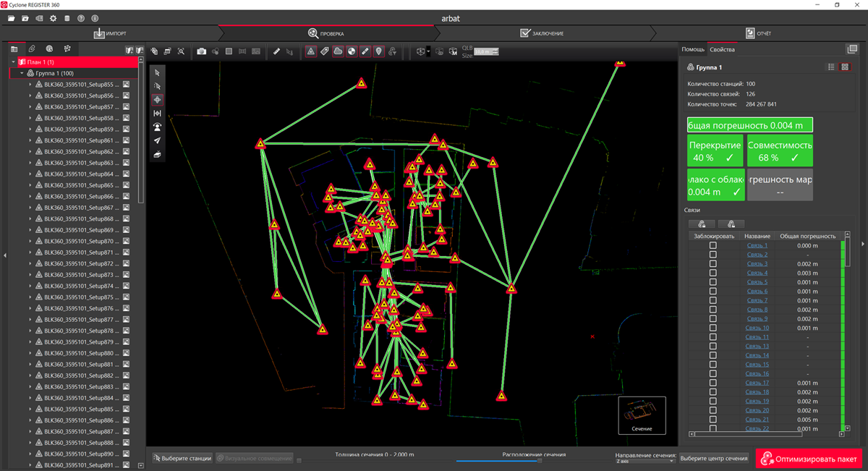This screenshot has height=471, width=868.
Task: Check the lock box for Связь 1
Action: 712,246
